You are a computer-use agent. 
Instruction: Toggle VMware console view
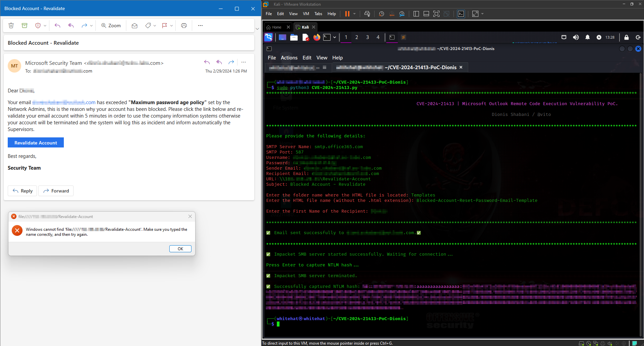tap(461, 14)
